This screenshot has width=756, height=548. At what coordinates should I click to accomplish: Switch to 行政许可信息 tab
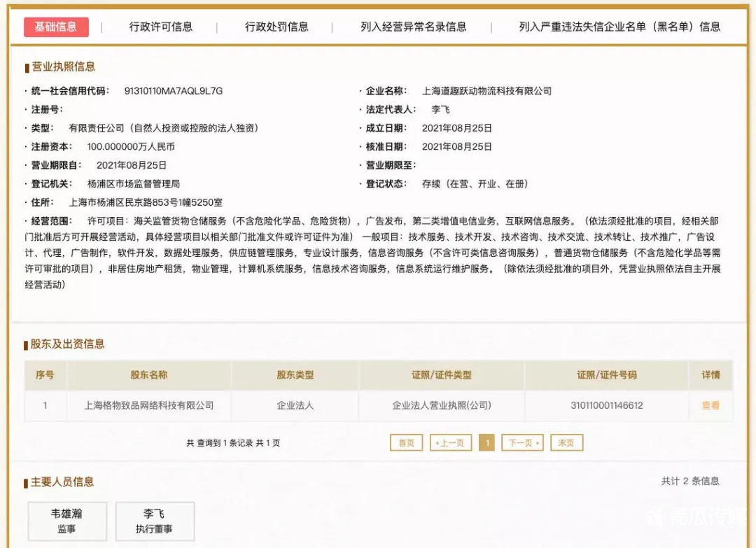160,27
